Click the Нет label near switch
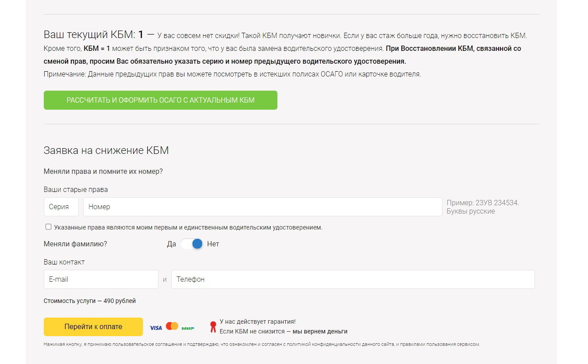588x364 pixels. point(213,244)
